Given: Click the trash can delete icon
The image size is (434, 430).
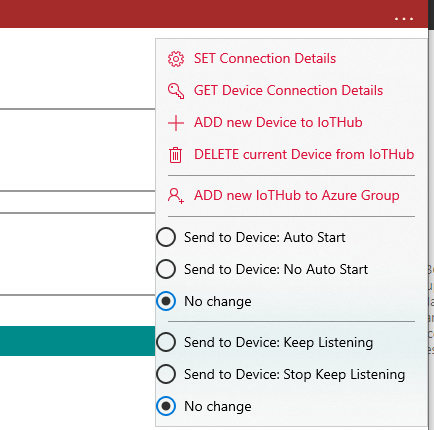Looking at the screenshot, I should point(175,155).
